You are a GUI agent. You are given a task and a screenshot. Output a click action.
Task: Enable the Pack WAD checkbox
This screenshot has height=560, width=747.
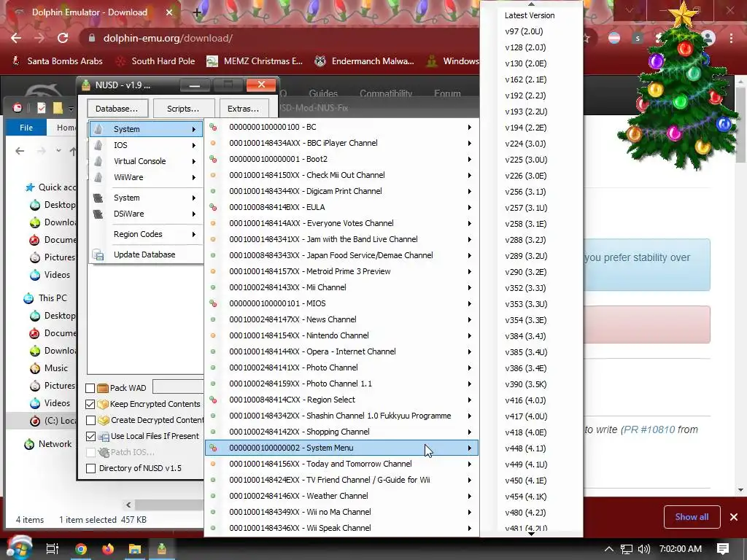tap(90, 388)
